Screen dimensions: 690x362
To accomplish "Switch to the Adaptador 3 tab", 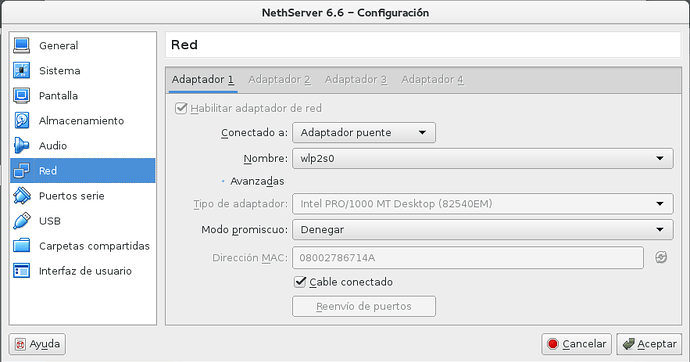I will [356, 80].
